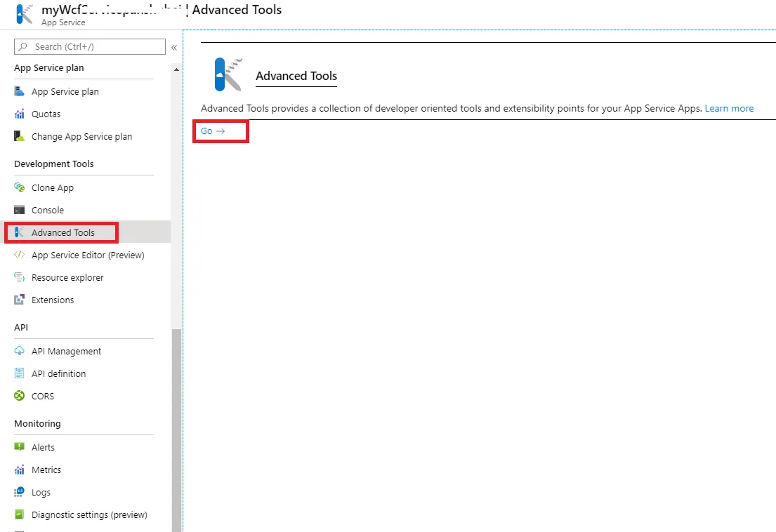Click the Metrics chart icon
This screenshot has width=776, height=532.
19,470
